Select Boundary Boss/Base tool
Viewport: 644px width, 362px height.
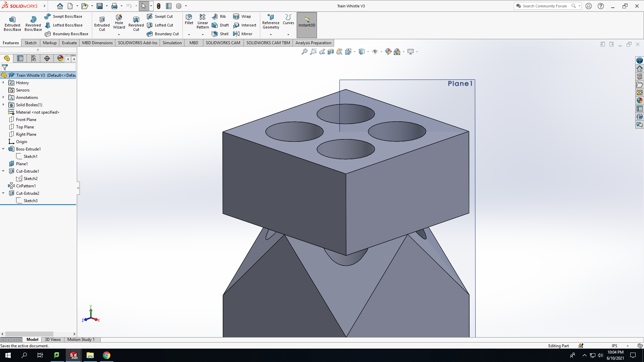coord(66,34)
